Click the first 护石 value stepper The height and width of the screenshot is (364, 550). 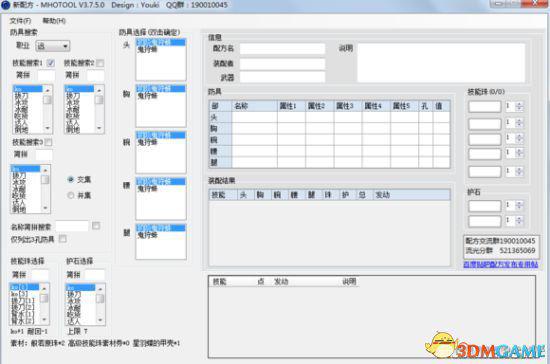[519, 205]
